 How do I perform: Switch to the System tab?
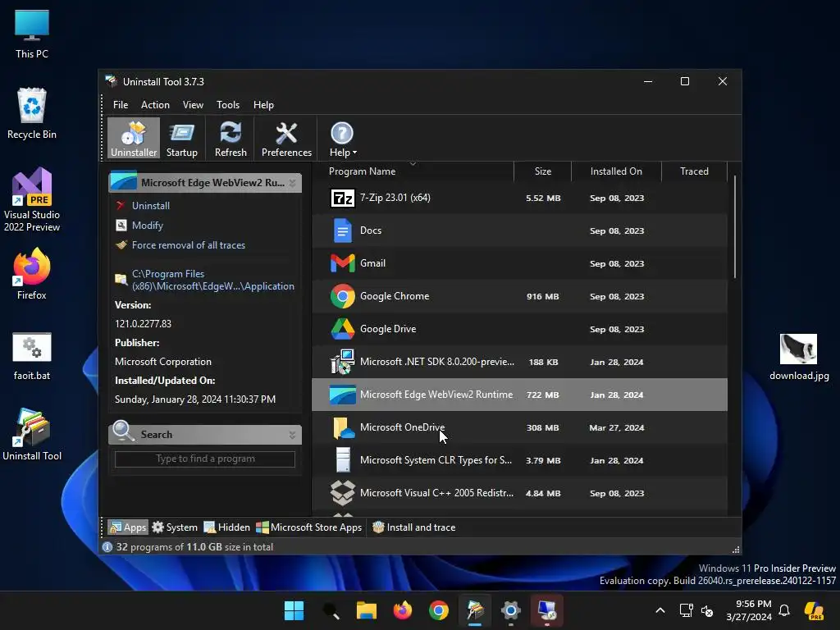point(175,527)
